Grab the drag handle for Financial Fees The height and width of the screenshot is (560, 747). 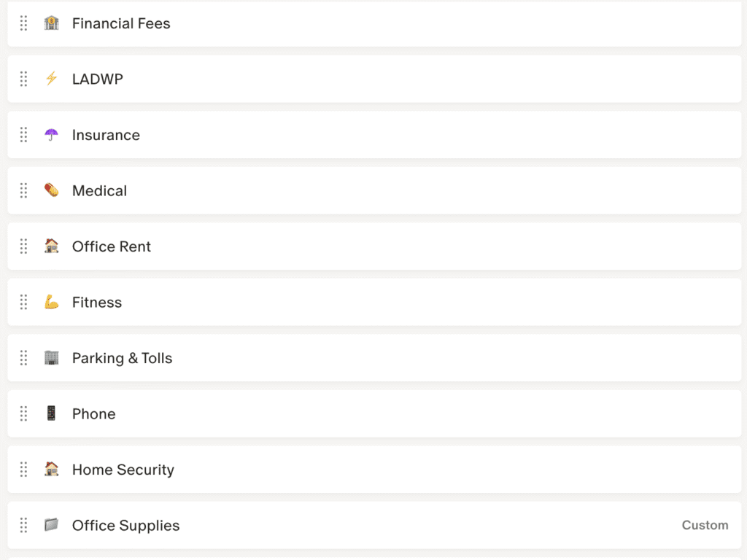pos(23,23)
